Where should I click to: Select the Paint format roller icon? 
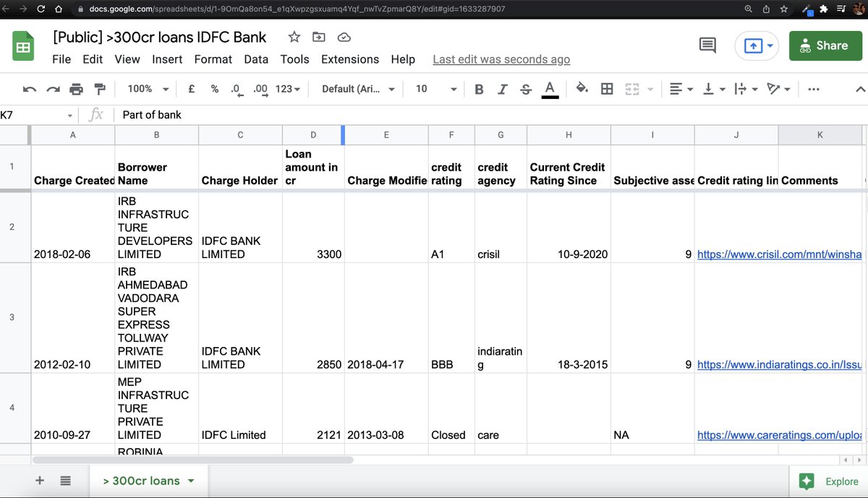[x=100, y=89]
